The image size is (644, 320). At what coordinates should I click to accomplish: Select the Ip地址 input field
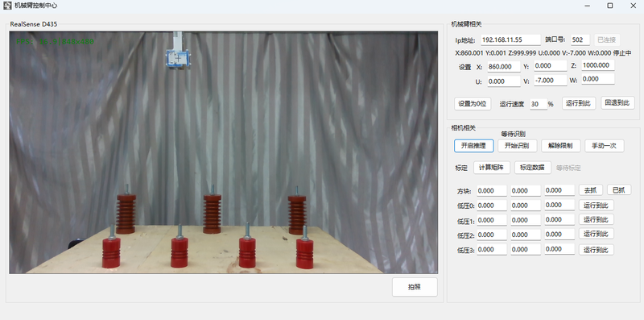pos(510,39)
